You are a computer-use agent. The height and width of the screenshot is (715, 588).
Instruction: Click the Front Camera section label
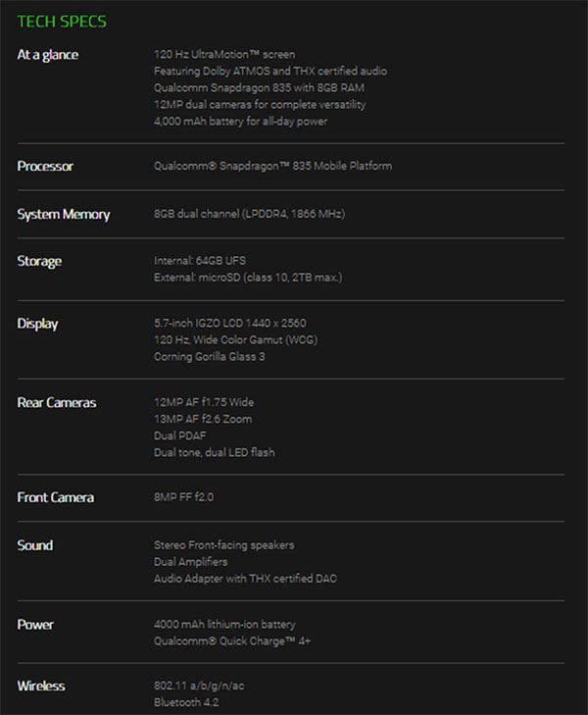click(56, 497)
